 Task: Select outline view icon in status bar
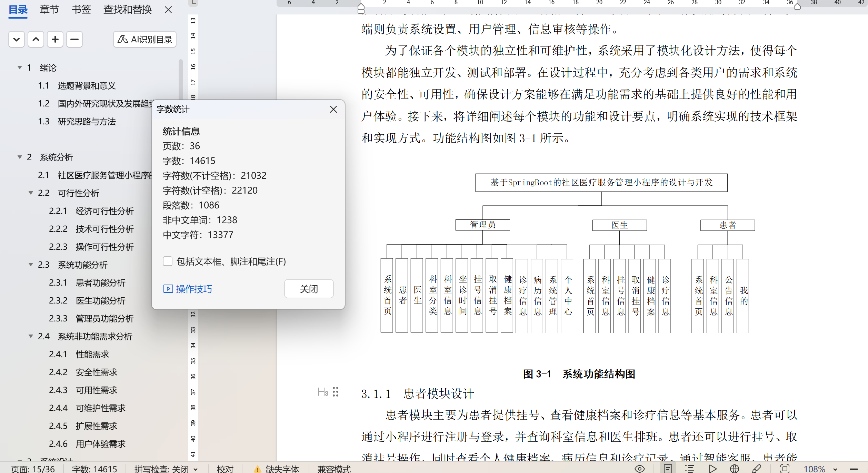point(690,469)
